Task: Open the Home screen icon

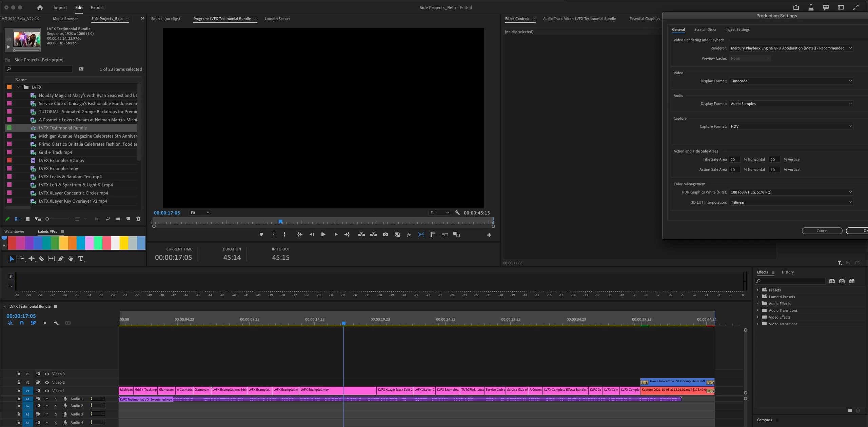Action: [x=40, y=7]
